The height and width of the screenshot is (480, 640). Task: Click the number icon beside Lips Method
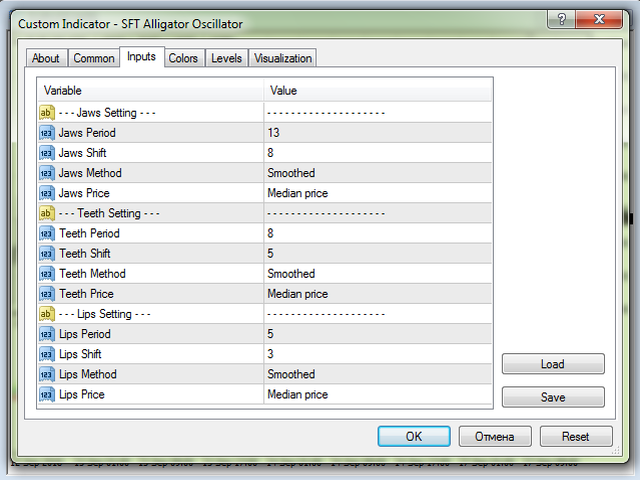pyautogui.click(x=47, y=374)
